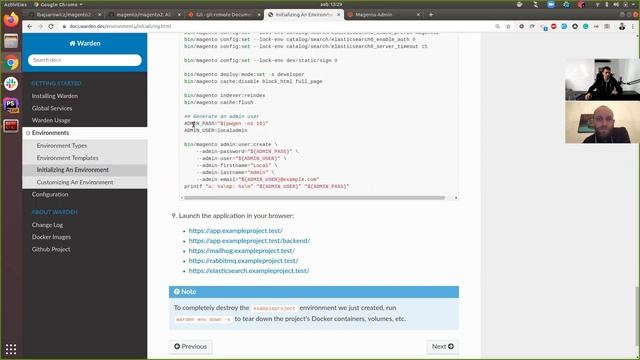The width and height of the screenshot is (640, 360).
Task: Click the Next page button
Action: (443, 347)
